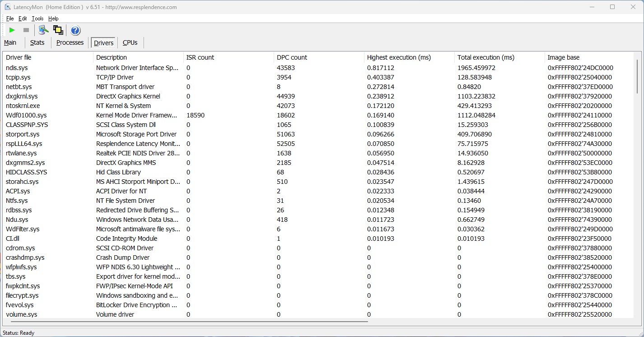Select the tcpip.sys driver row

pyautogui.click(x=318, y=77)
